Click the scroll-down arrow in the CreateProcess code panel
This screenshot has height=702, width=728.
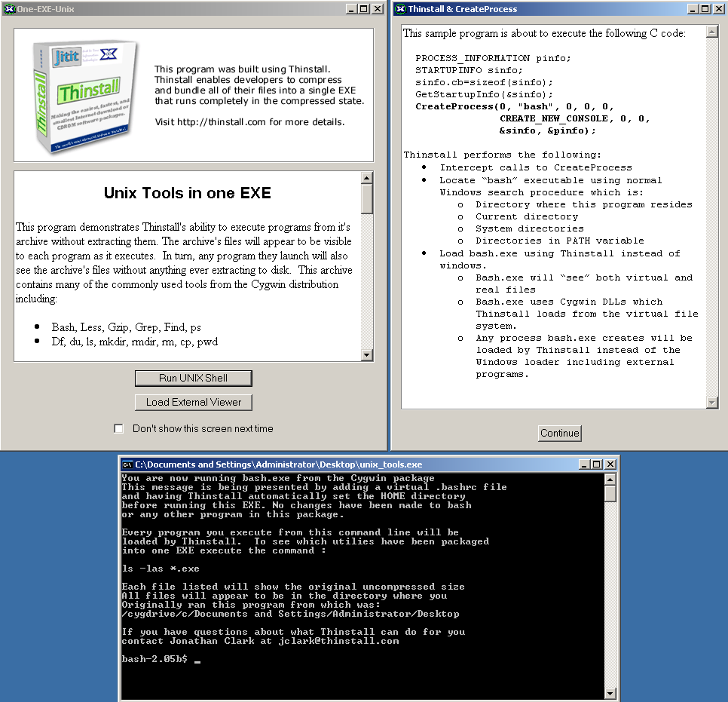click(711, 403)
